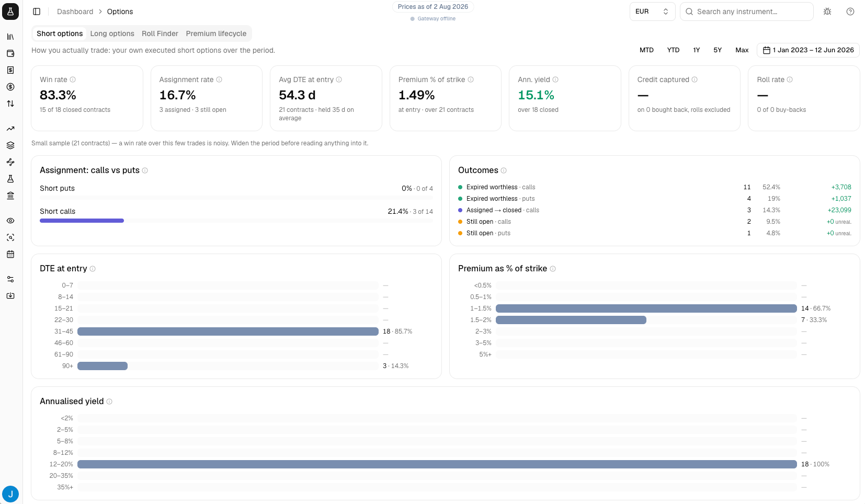The width and height of the screenshot is (865, 504).
Task: Click the Short calls assignment progress bar
Action: click(x=236, y=221)
